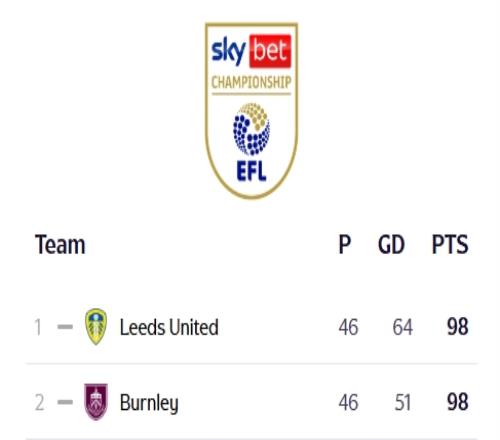Click Leeds United's position change dash indicator
This screenshot has height=440, width=500.
[x=65, y=327]
